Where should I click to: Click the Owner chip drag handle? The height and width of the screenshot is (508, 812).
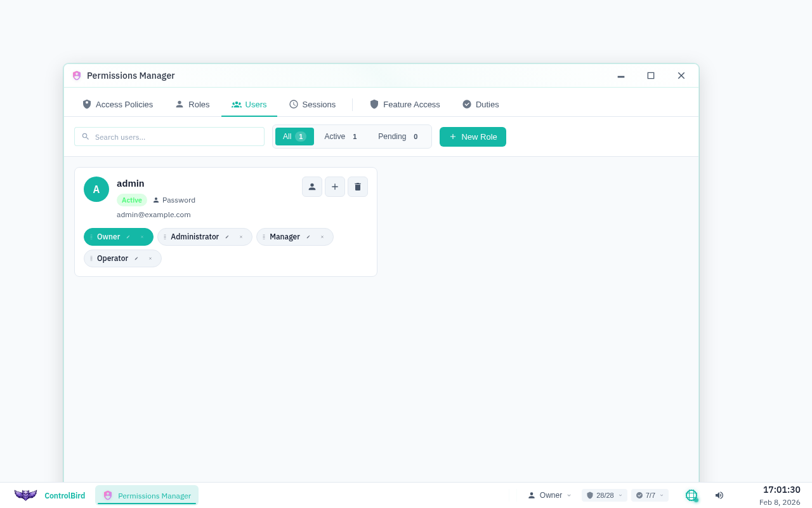91,237
